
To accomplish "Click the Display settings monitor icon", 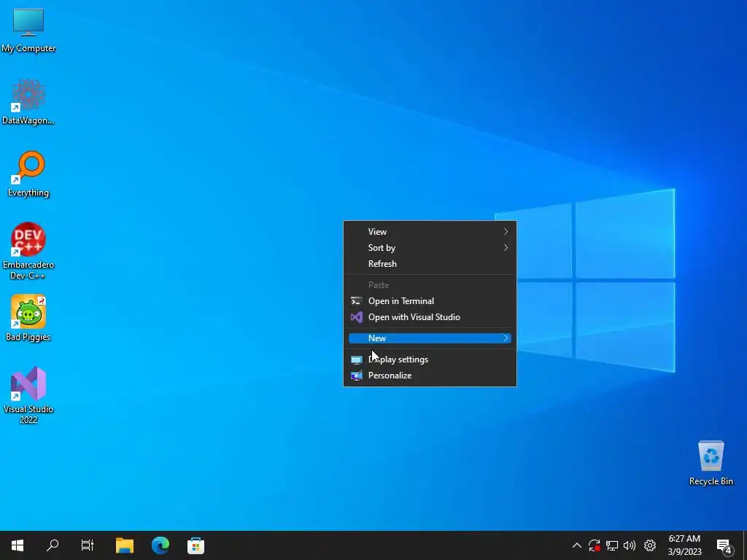I will pyautogui.click(x=356, y=360).
